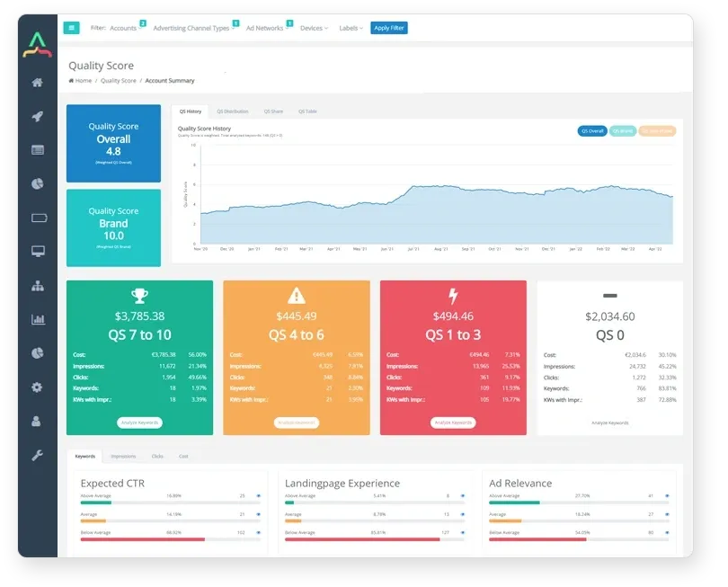
Task: Click the user profile sidebar icon
Action: (36, 422)
